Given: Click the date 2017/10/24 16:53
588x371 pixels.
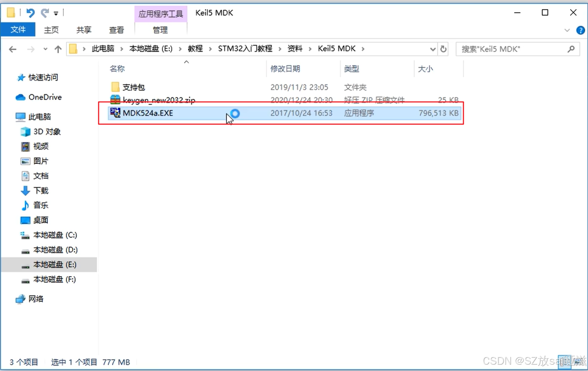Looking at the screenshot, I should (301, 113).
